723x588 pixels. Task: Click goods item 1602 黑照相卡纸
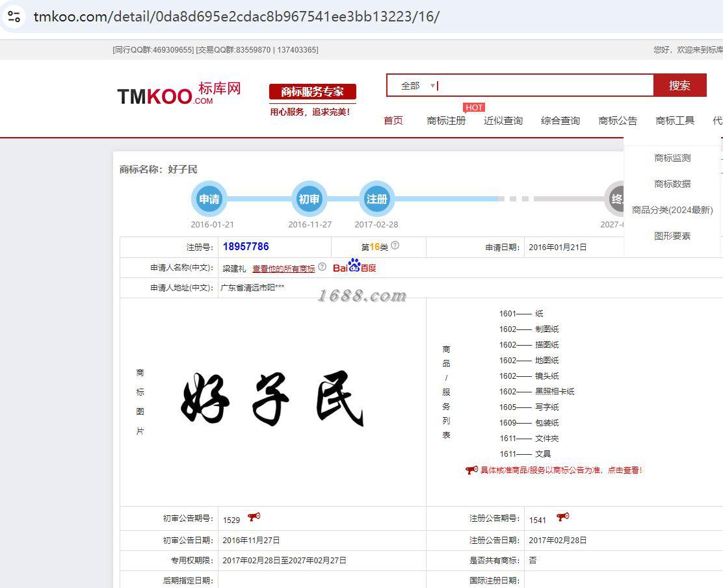point(536,392)
